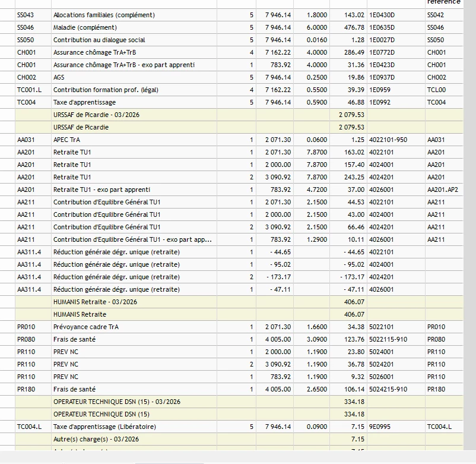Click code cell 'TC001.L'

[x=30, y=90]
